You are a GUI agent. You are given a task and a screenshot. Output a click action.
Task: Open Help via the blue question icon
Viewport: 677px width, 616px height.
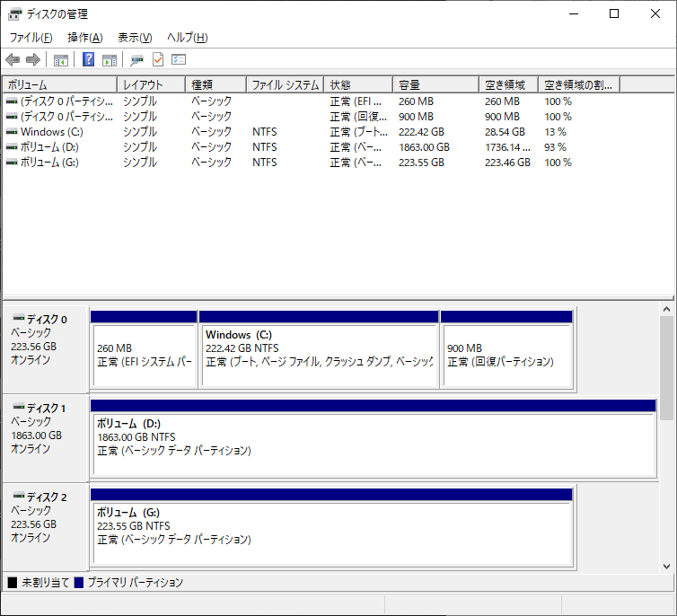click(x=88, y=59)
